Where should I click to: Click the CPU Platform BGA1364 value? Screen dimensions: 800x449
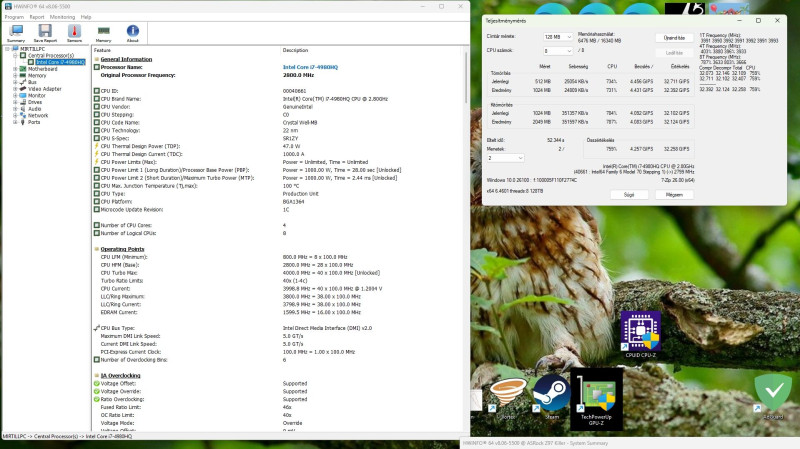[x=293, y=202]
